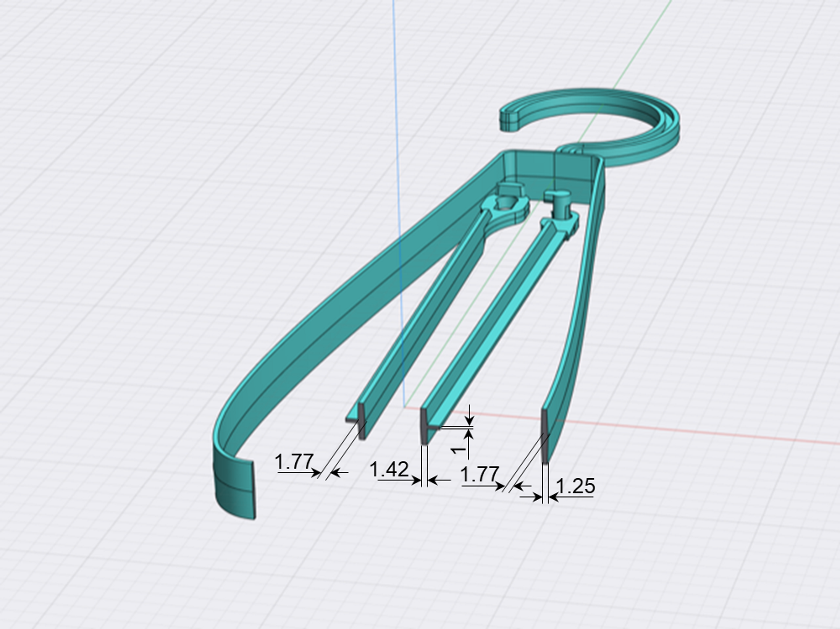840x629 pixels.
Task: Click the 1.77 dimension beside the 1.25 label
Action: tap(480, 475)
